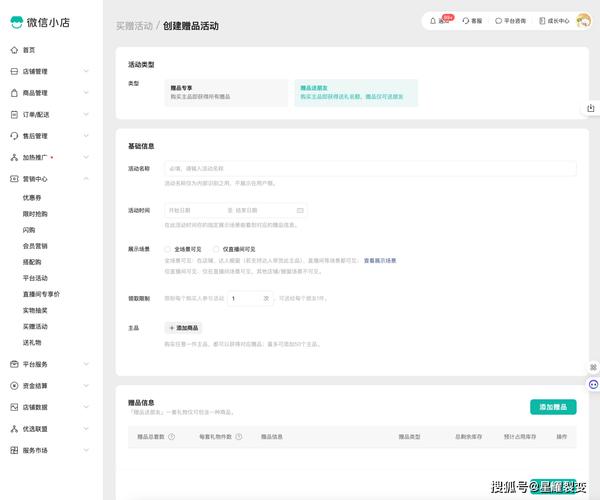This screenshot has height=500, width=600.
Task: Open the 查看展示场景 link
Action: 380,261
